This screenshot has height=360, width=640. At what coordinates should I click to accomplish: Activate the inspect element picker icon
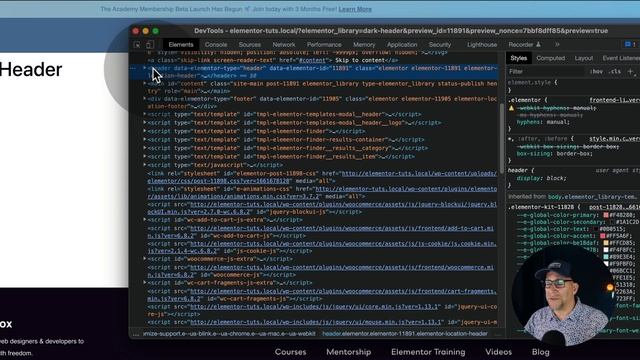[137, 44]
